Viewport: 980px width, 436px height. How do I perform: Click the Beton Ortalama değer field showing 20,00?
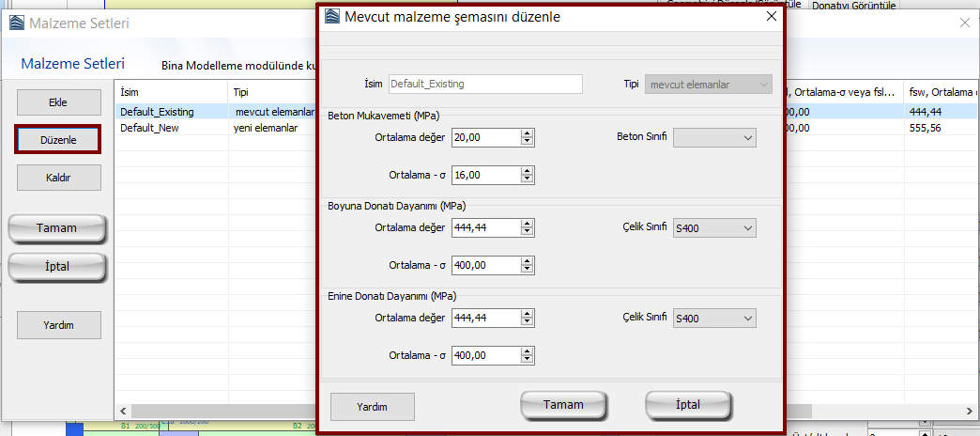484,137
